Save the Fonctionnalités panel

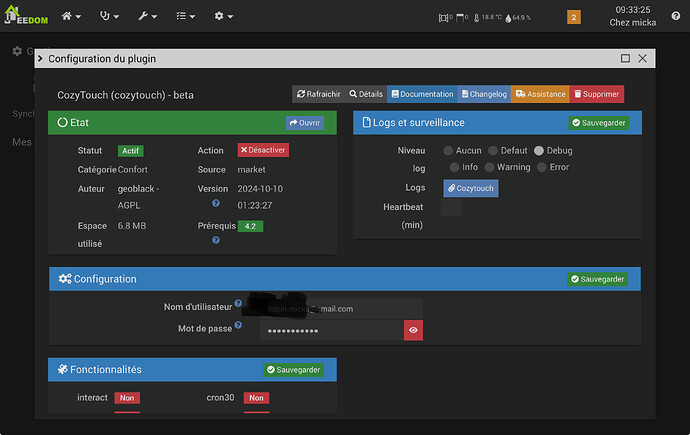(x=294, y=370)
